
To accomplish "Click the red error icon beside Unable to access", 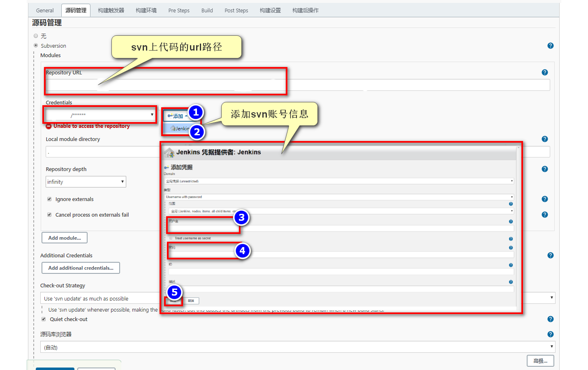I will (49, 126).
